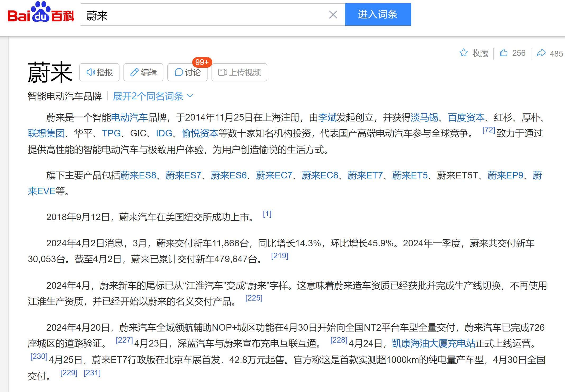Click the 播报 audio button

[99, 72]
